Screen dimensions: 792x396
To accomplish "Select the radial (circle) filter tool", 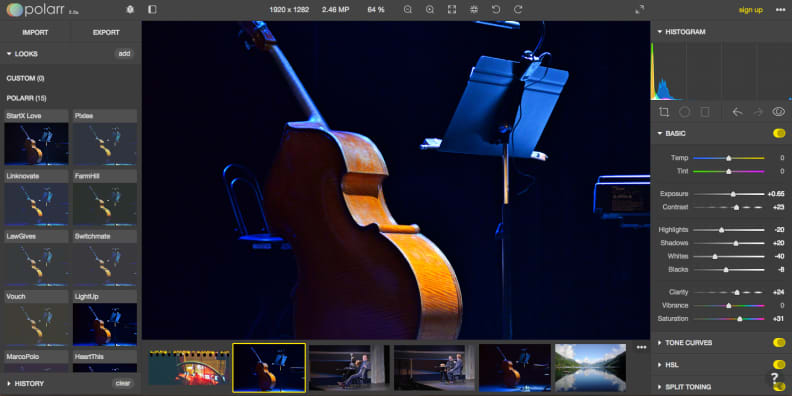I will 684,112.
